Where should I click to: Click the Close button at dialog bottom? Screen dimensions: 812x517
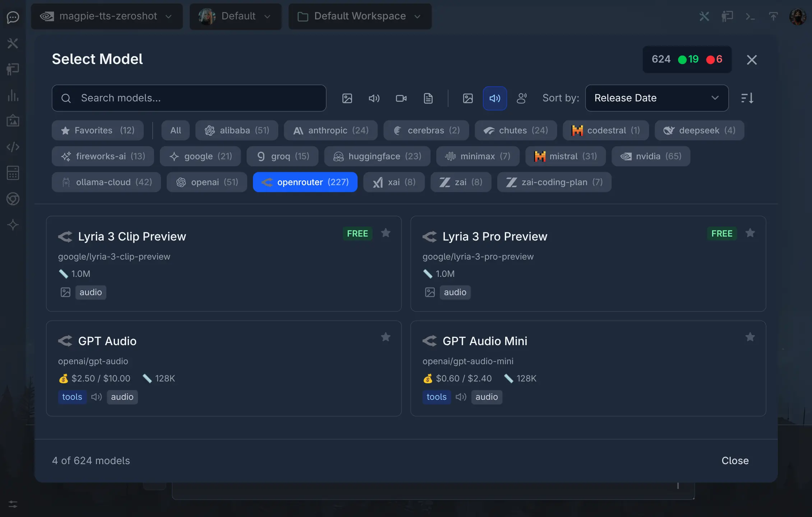pos(735,461)
